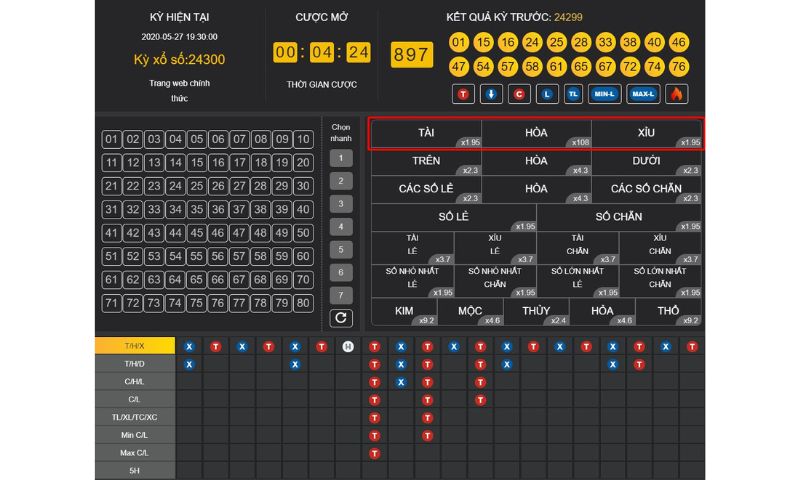Bet on HỎA x4.6 element
The image size is (800, 480).
602,312
